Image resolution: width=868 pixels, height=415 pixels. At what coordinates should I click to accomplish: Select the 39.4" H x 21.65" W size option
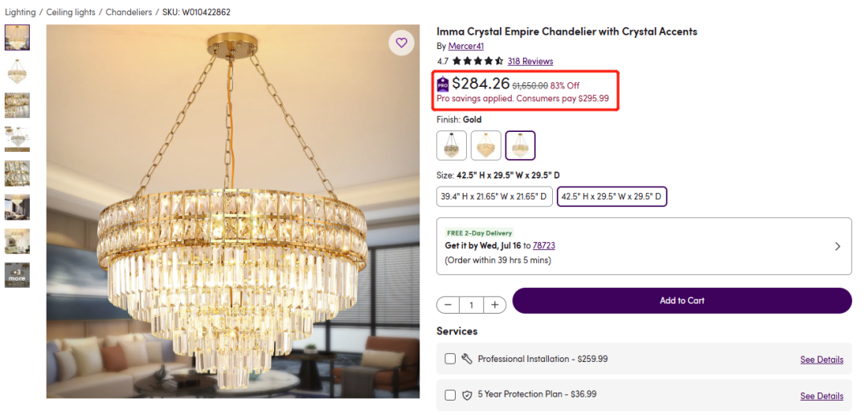tap(494, 196)
